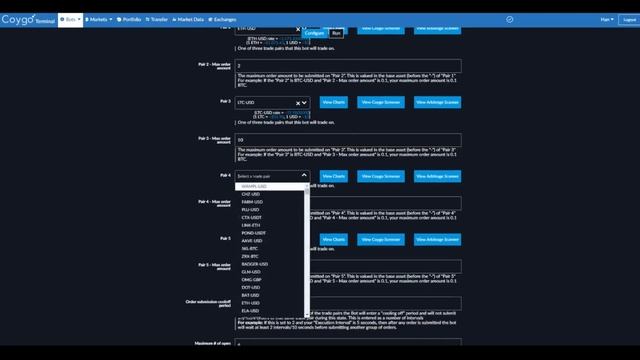Focus the Pair 3 max order amount field
Screen dimensions: 640x360
(x=348, y=140)
